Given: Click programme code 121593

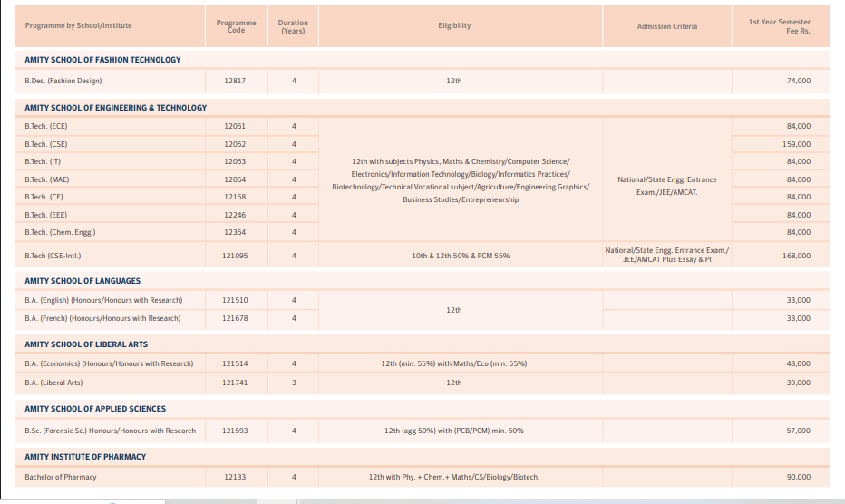Looking at the screenshot, I should click(x=235, y=431).
